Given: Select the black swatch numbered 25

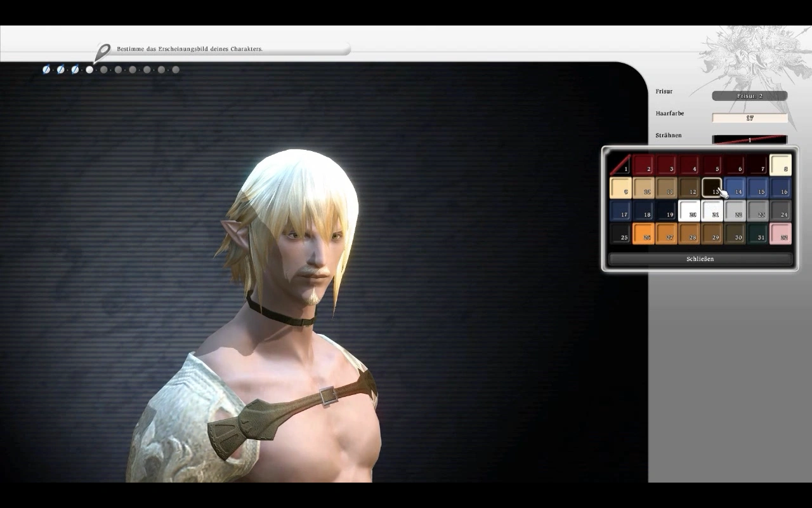Looking at the screenshot, I should pyautogui.click(x=620, y=234).
